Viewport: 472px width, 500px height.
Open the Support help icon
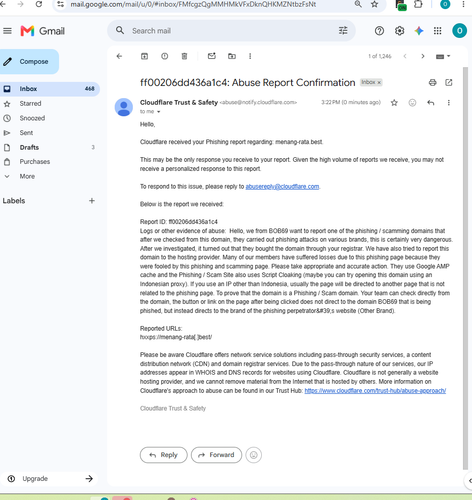coord(379,31)
